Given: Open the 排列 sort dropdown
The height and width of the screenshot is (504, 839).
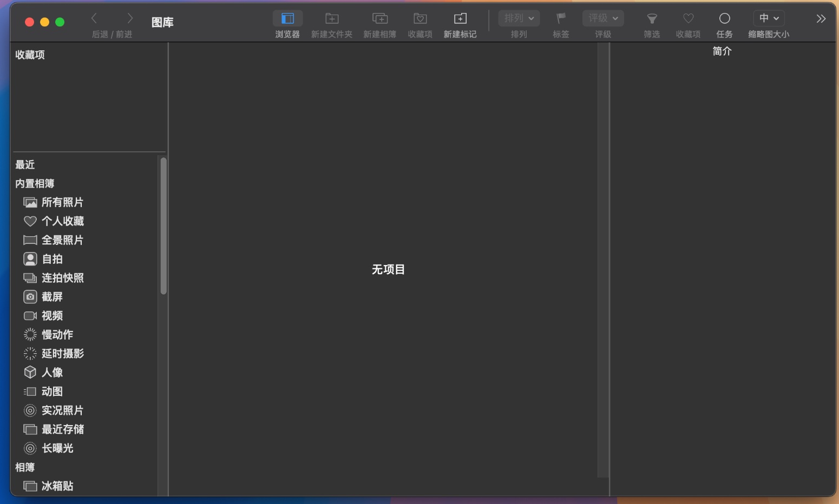Looking at the screenshot, I should point(519,18).
